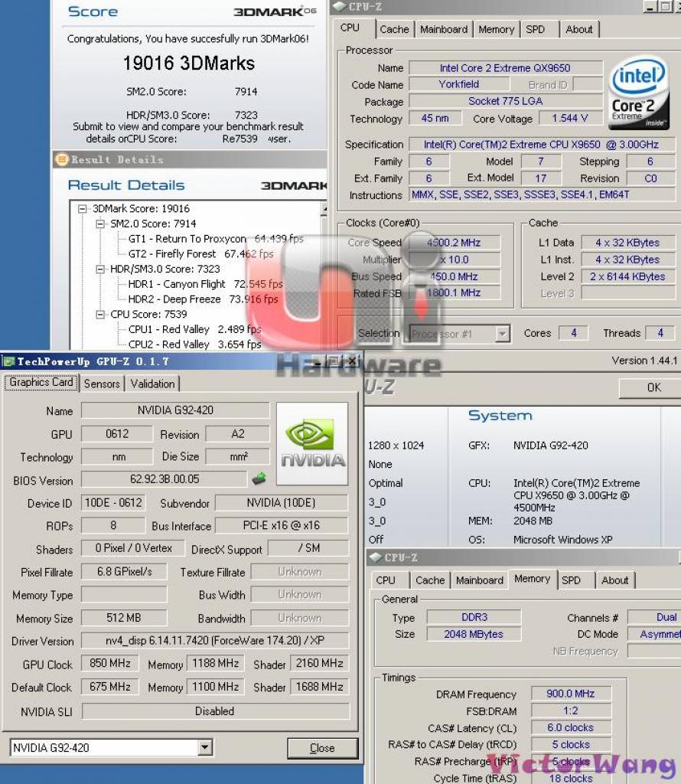681x784 pixels.
Task: Click the GPU-Z window close X button
Action: pos(353,361)
